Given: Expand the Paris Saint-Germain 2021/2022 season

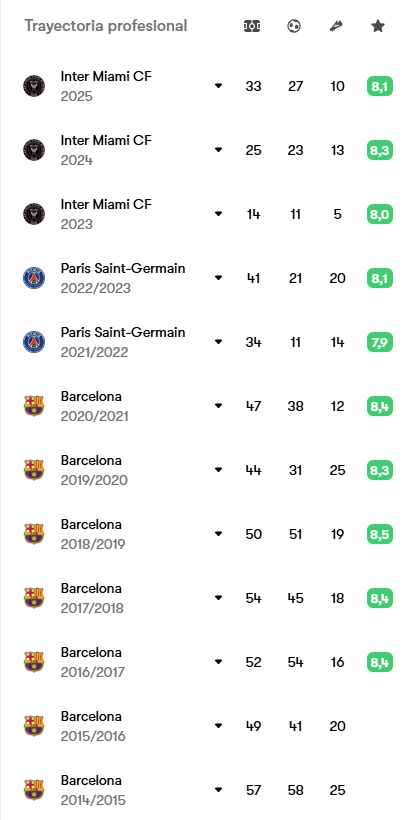Looking at the screenshot, I should click(x=219, y=342).
